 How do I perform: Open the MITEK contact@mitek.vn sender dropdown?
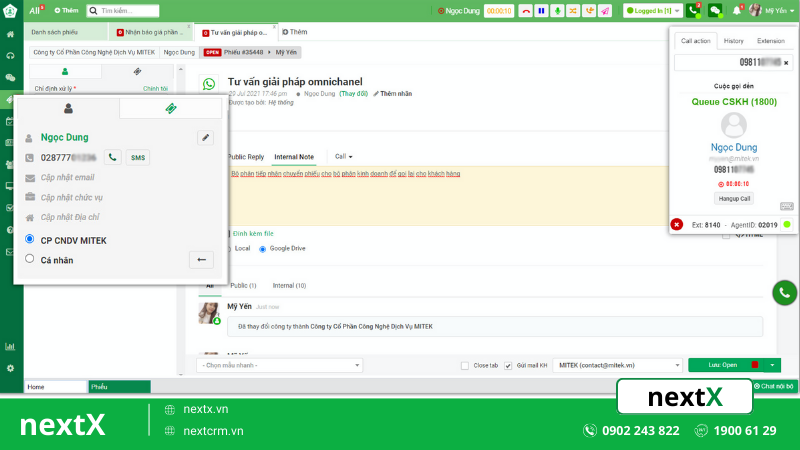click(x=617, y=365)
